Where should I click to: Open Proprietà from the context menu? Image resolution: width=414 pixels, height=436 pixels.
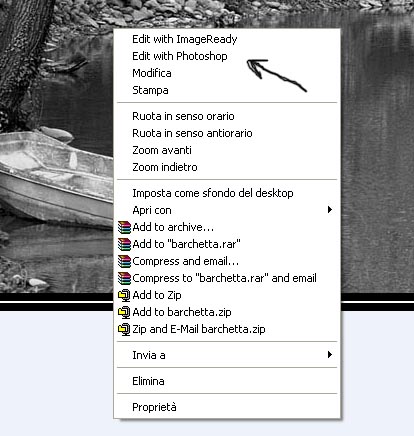point(154,407)
